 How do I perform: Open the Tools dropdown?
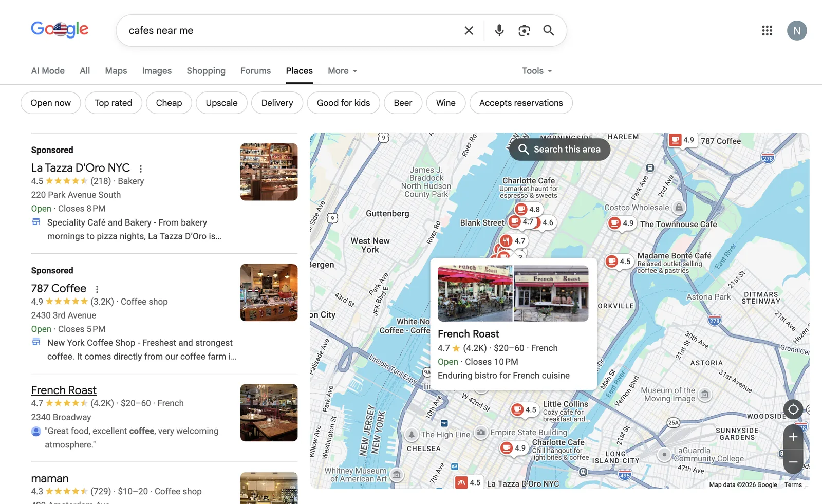coord(537,71)
